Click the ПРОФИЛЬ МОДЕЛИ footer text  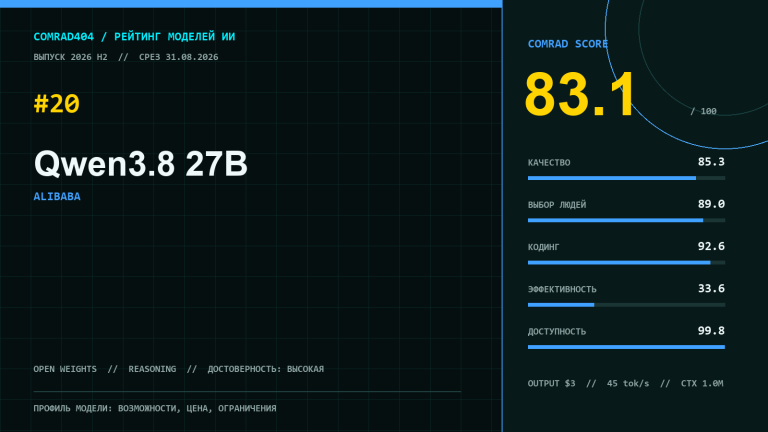(155, 408)
